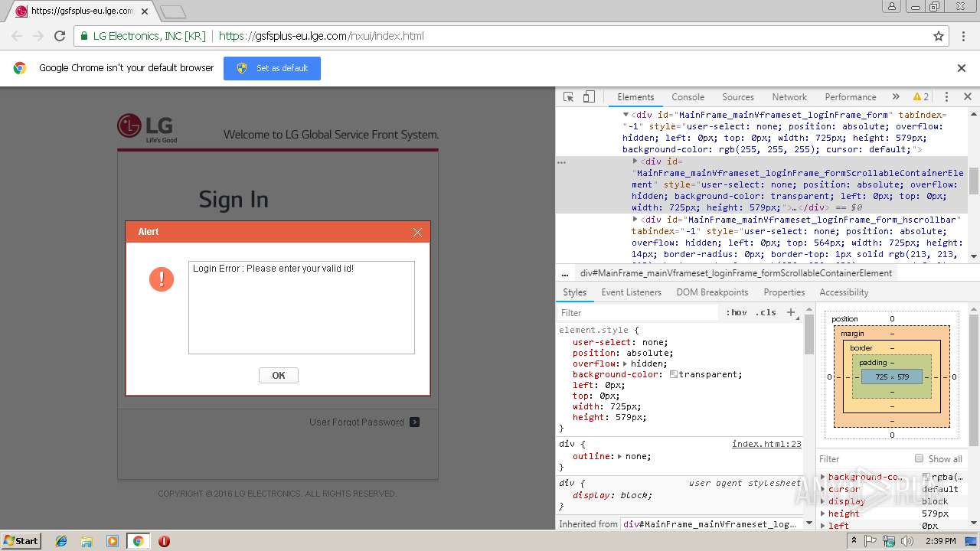Image resolution: width=980 pixels, height=551 pixels.
Task: Select the inspect element picker icon
Action: 568,97
